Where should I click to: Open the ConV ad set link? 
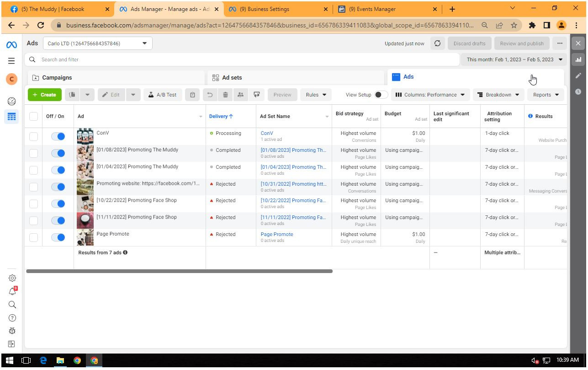pos(267,133)
